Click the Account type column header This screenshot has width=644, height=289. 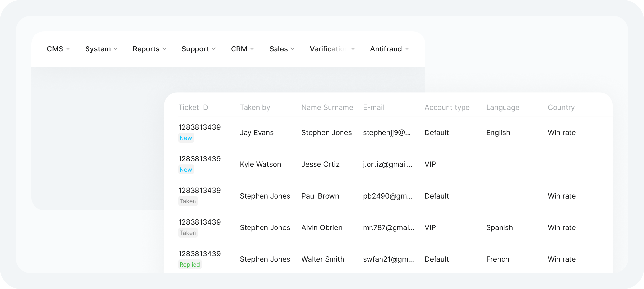tap(447, 107)
